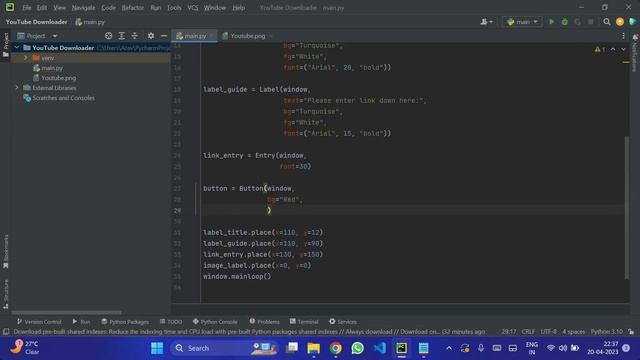Click the Project panel horizontal scrollbar
640x360 pixels.
point(67,313)
